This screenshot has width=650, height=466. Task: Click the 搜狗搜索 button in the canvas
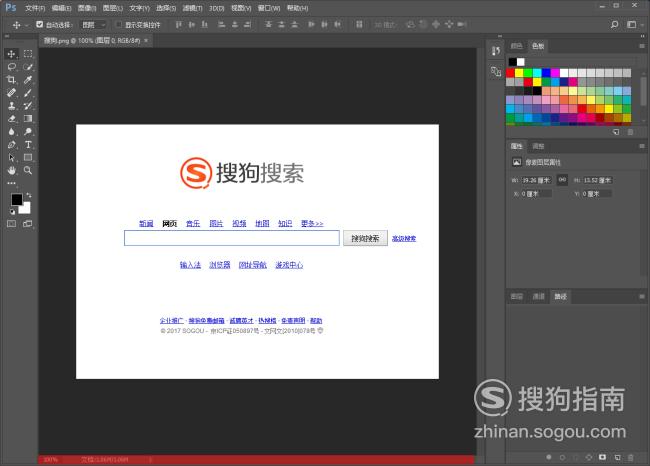click(x=365, y=238)
